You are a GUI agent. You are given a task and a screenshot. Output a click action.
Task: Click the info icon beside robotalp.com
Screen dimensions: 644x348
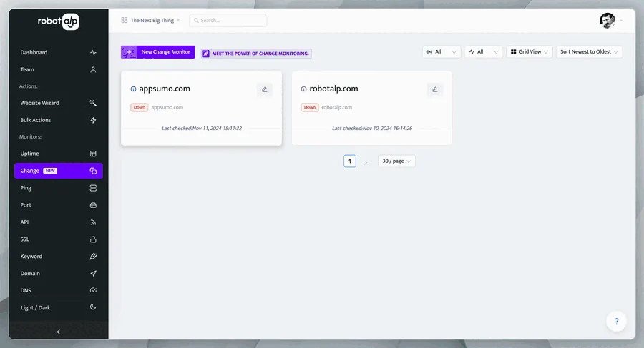coord(303,89)
